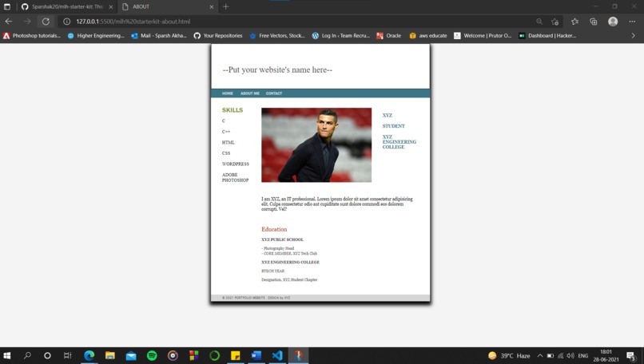Add this page to favorites with the star-plus icon

[555, 22]
